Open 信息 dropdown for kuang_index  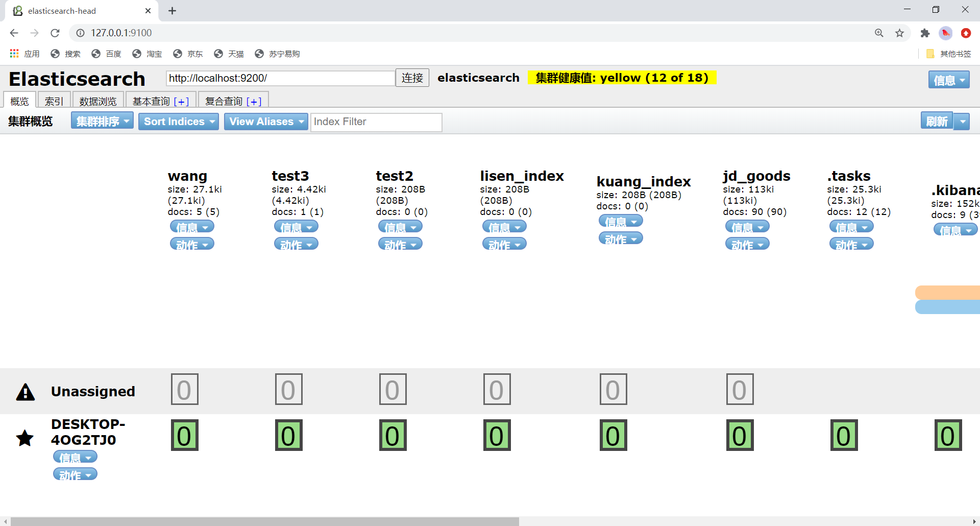pyautogui.click(x=621, y=221)
